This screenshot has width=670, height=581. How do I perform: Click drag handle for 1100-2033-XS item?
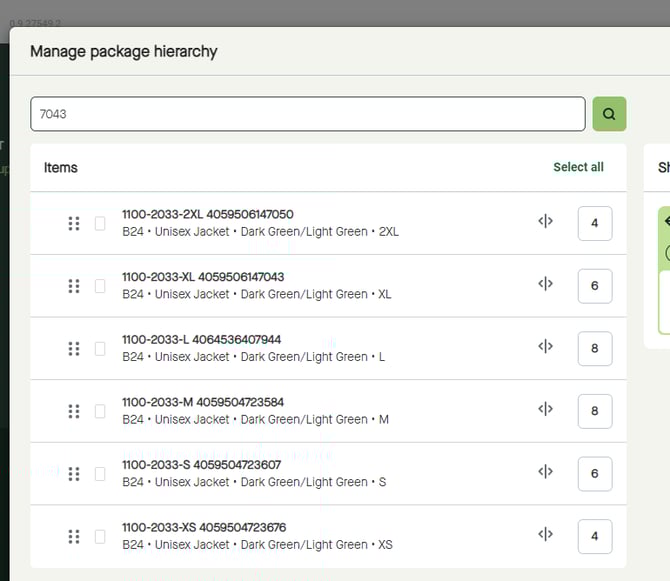[73, 536]
